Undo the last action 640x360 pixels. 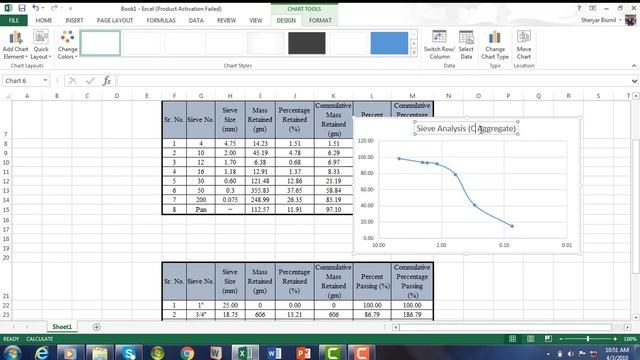click(36, 8)
